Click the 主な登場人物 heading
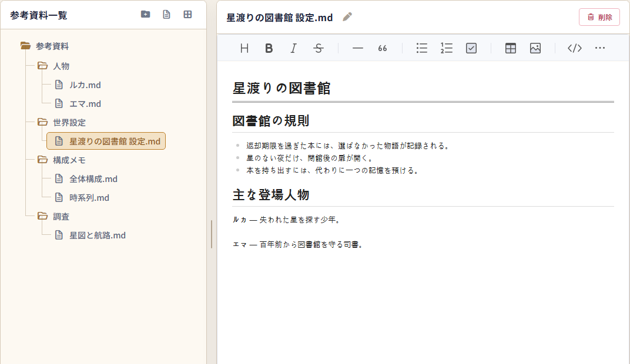630x364 pixels. (271, 195)
